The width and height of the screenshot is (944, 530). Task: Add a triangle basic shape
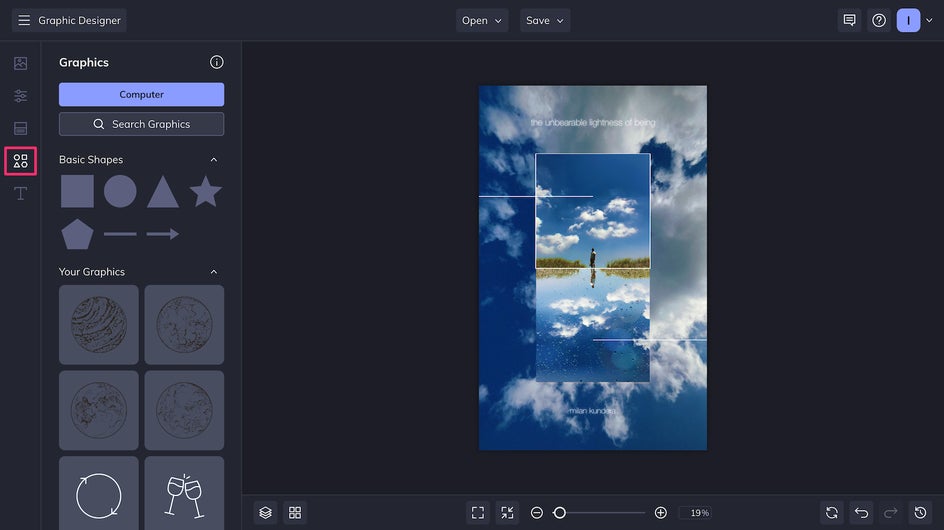click(x=163, y=192)
